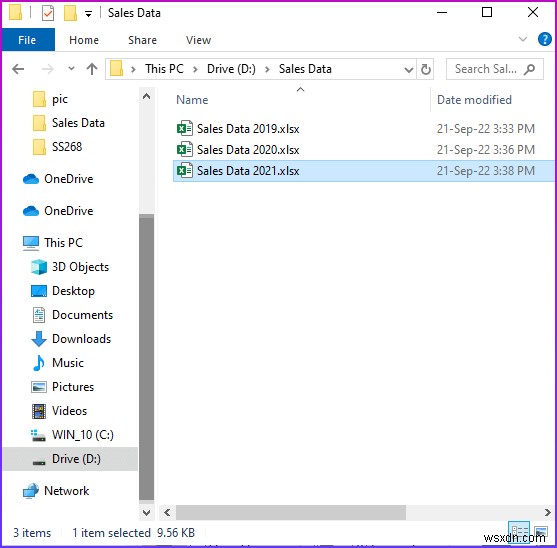Open Videos in the navigation pane

[x=69, y=411]
